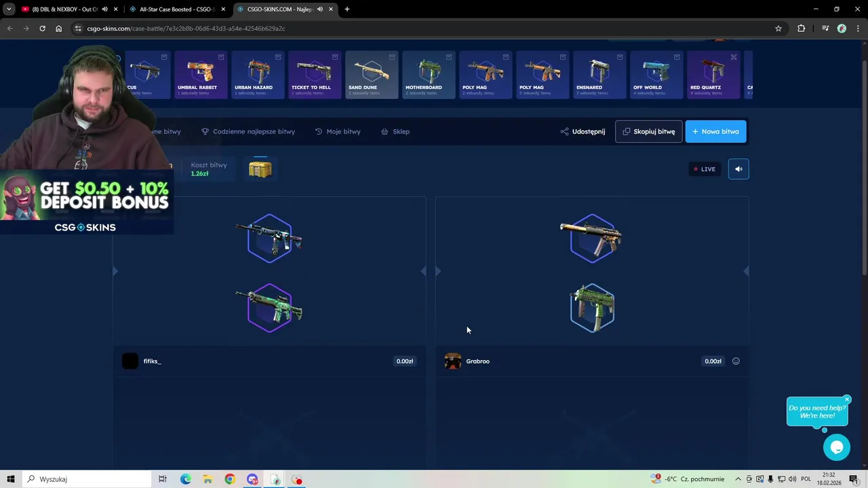Open Windows Start menu
Screen dimensions: 868x488
tap(10, 479)
